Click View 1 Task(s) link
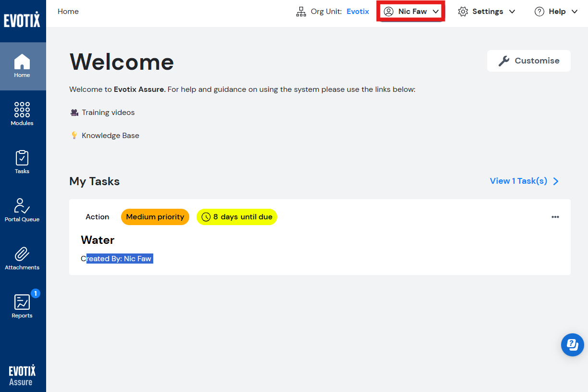 524,181
